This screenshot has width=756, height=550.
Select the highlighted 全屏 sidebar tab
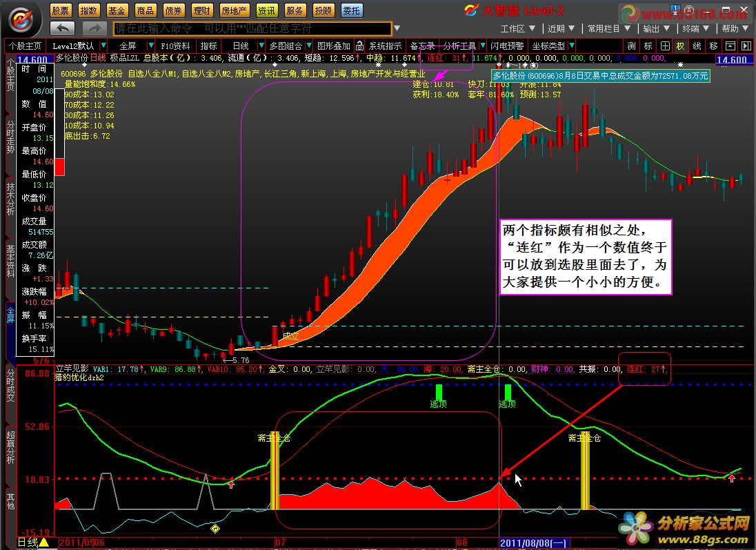10,315
